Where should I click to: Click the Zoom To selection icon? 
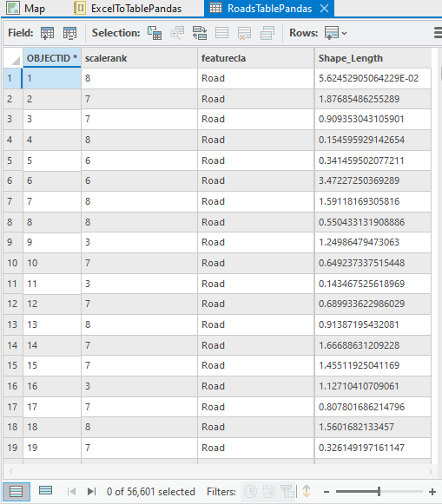177,33
